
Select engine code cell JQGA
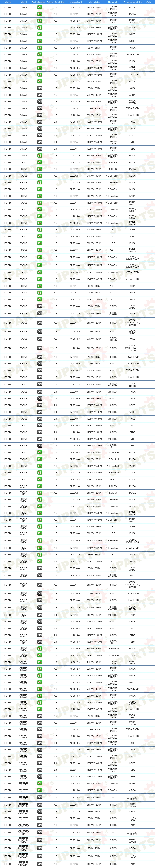pos(132,790)
